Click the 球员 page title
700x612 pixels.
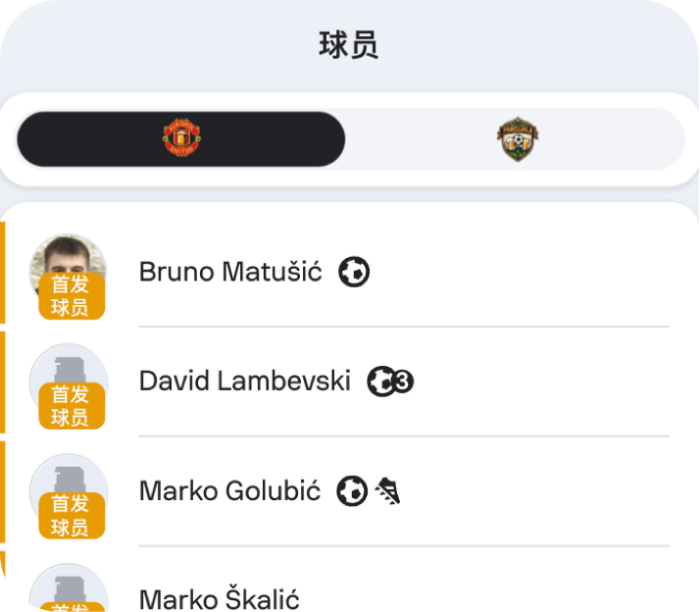click(x=349, y=45)
